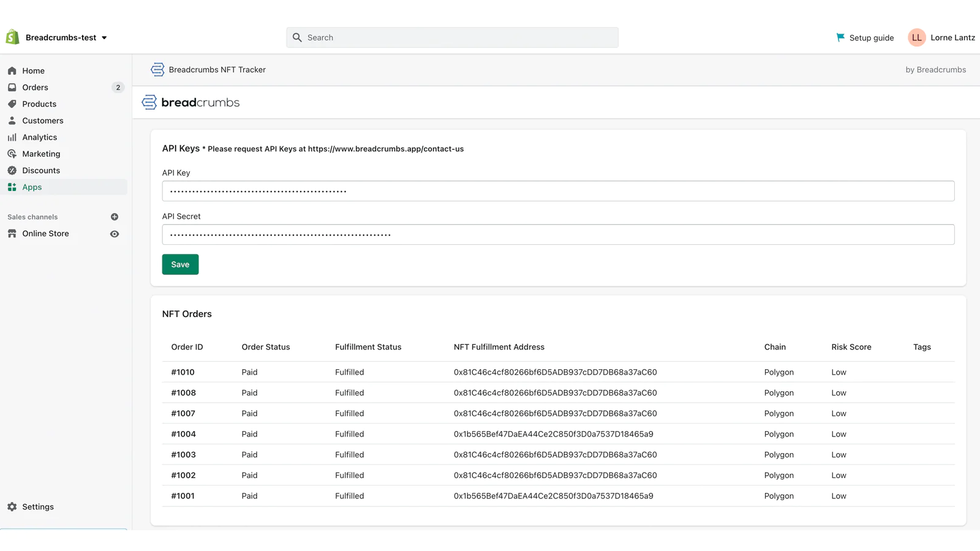
Task: Click the Discounts percent badge icon
Action: pyautogui.click(x=12, y=170)
